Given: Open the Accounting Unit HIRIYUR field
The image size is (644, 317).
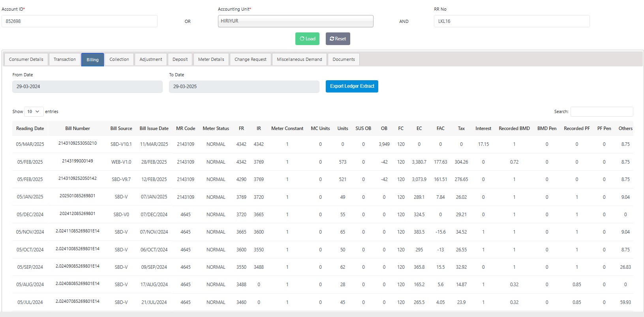Looking at the screenshot, I should click(295, 21).
